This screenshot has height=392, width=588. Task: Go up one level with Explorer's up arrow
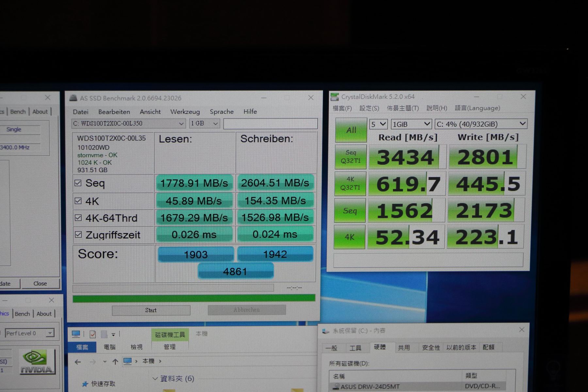tap(115, 362)
